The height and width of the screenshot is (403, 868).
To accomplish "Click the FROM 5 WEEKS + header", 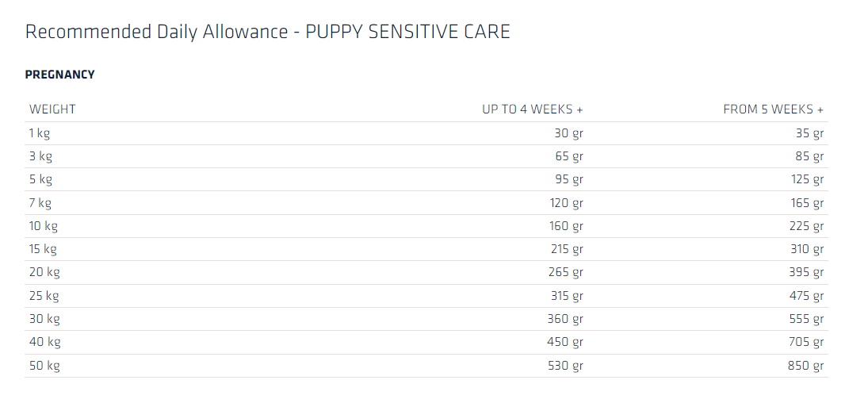I will tap(773, 109).
